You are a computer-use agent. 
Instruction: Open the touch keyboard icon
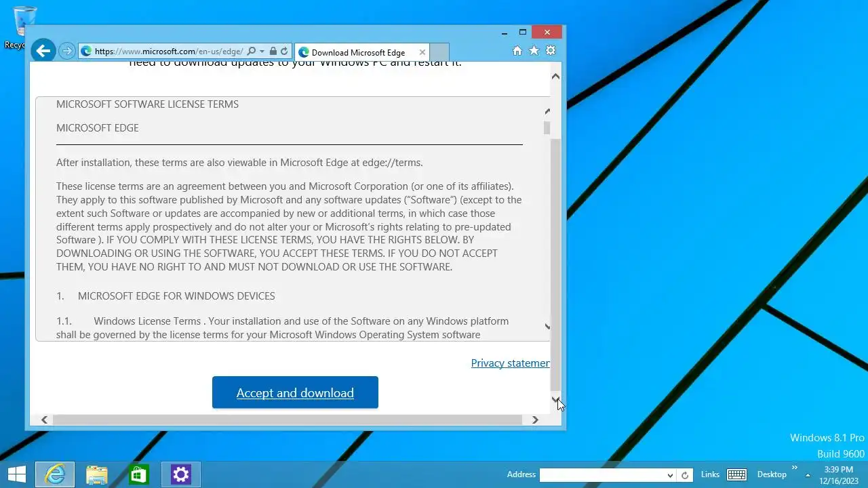[x=736, y=474]
